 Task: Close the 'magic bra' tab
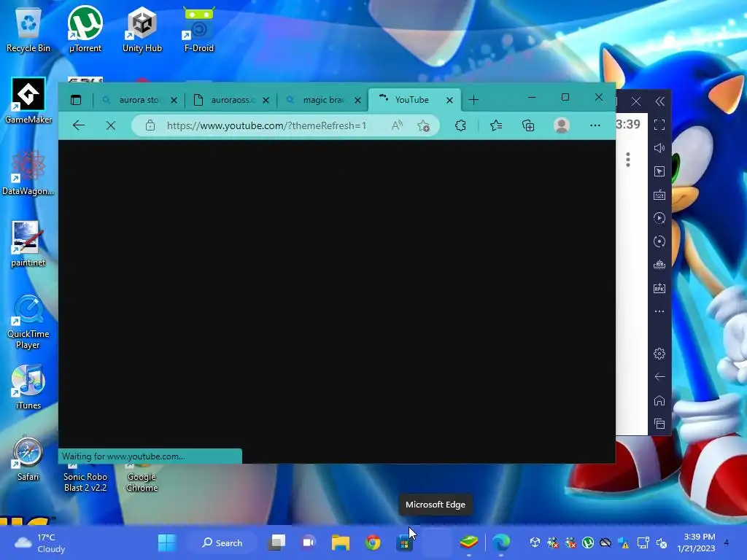(357, 100)
